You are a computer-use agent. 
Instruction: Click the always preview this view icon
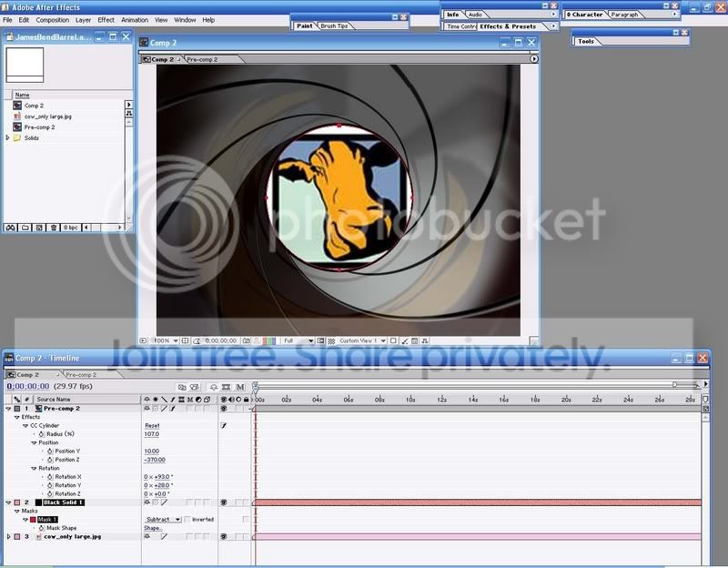click(143, 341)
